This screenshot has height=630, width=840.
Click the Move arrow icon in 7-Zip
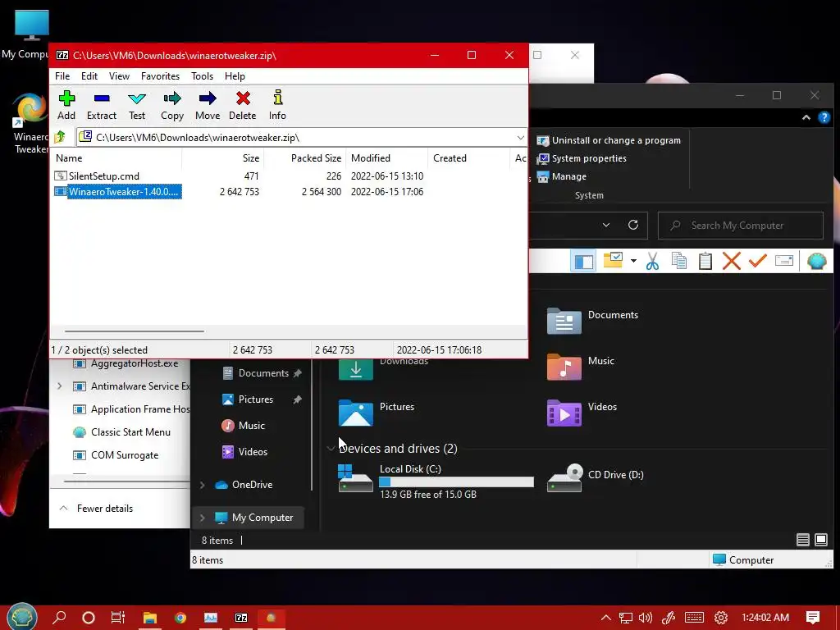[208, 105]
